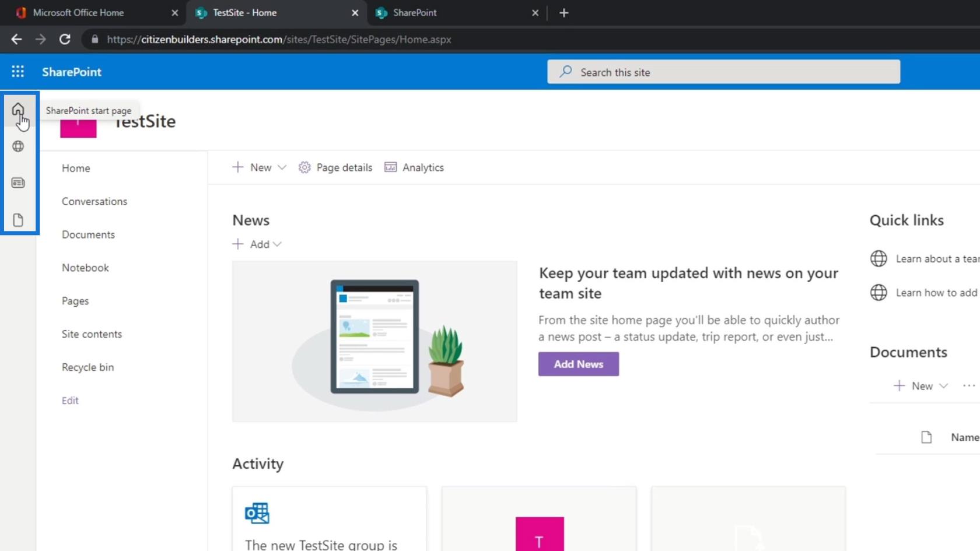Image resolution: width=980 pixels, height=551 pixels.
Task: Click the plus icon beside Add under News
Action: pyautogui.click(x=238, y=244)
